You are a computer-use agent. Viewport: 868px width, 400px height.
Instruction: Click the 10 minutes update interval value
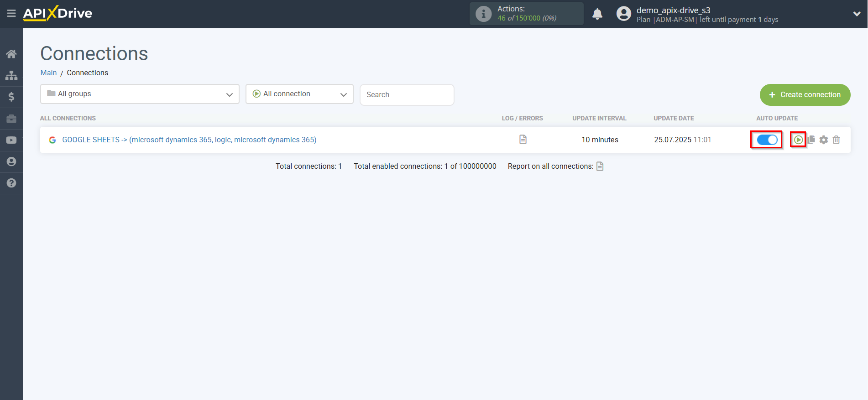coord(600,140)
